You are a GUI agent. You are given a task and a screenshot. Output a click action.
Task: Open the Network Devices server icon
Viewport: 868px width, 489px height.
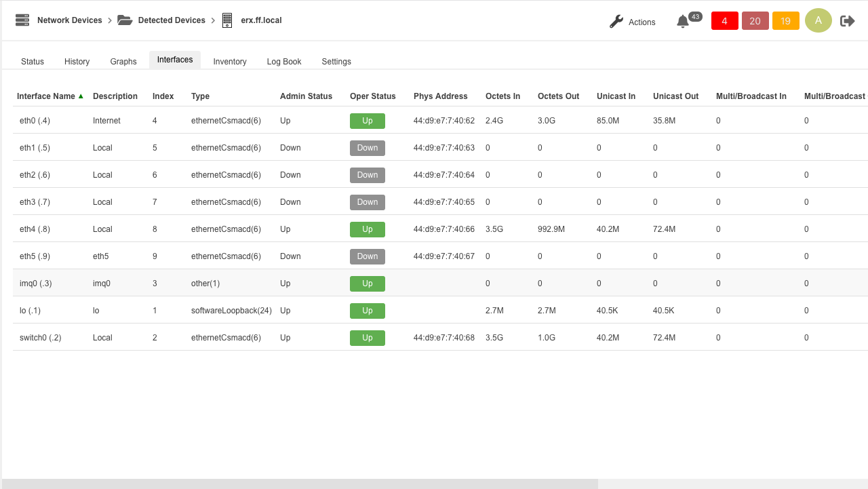pyautogui.click(x=22, y=20)
